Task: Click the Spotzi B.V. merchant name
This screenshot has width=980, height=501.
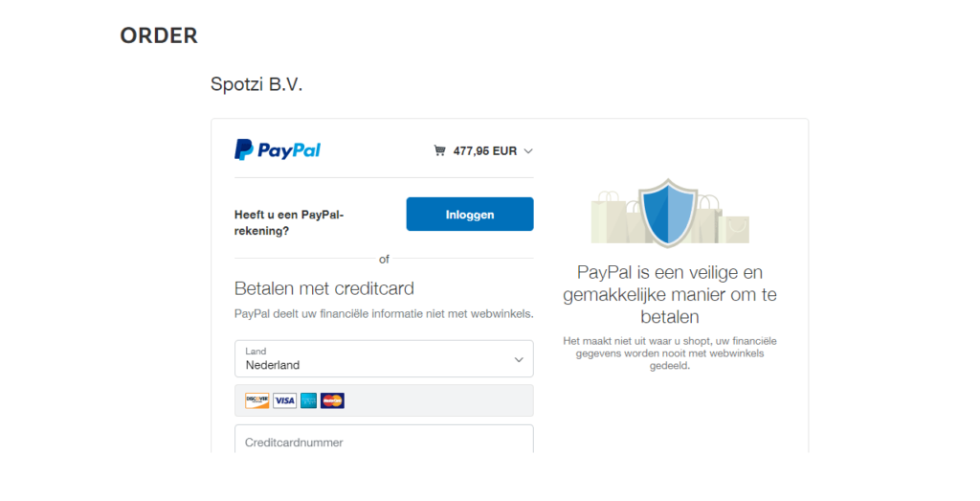Action: click(x=256, y=83)
